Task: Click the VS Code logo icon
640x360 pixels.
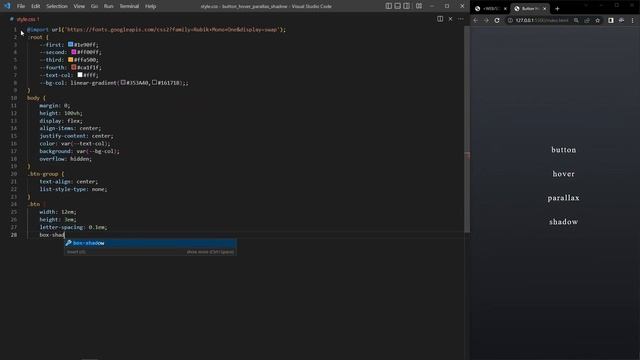Action: coord(7,6)
